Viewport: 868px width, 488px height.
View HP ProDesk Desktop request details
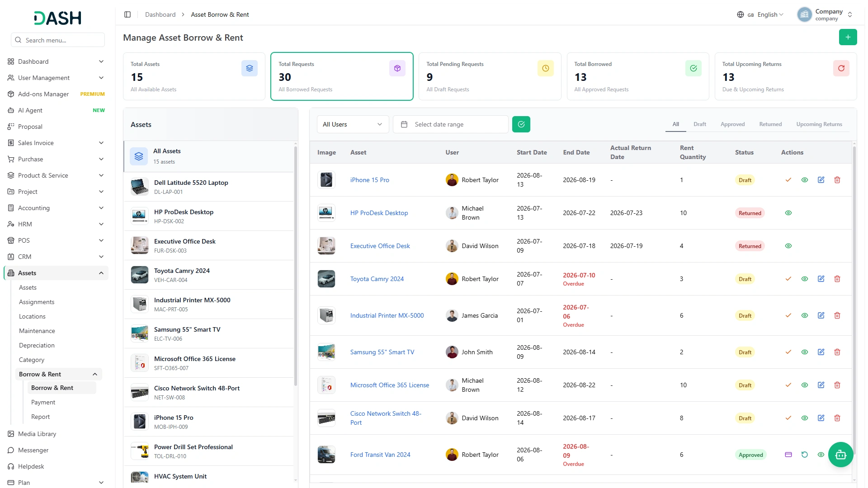[788, 213]
